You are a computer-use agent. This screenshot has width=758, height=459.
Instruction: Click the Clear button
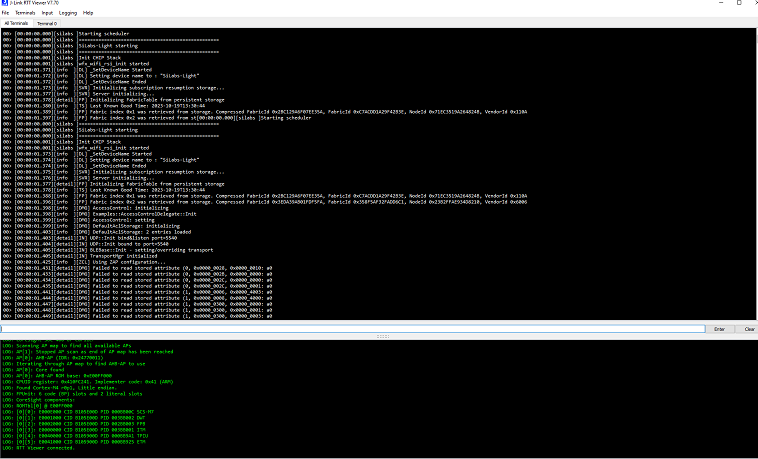click(749, 329)
